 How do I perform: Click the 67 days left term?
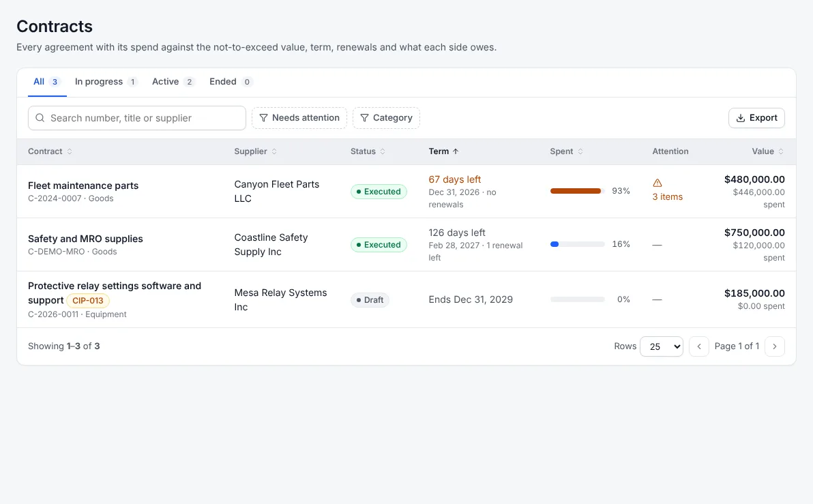point(455,179)
